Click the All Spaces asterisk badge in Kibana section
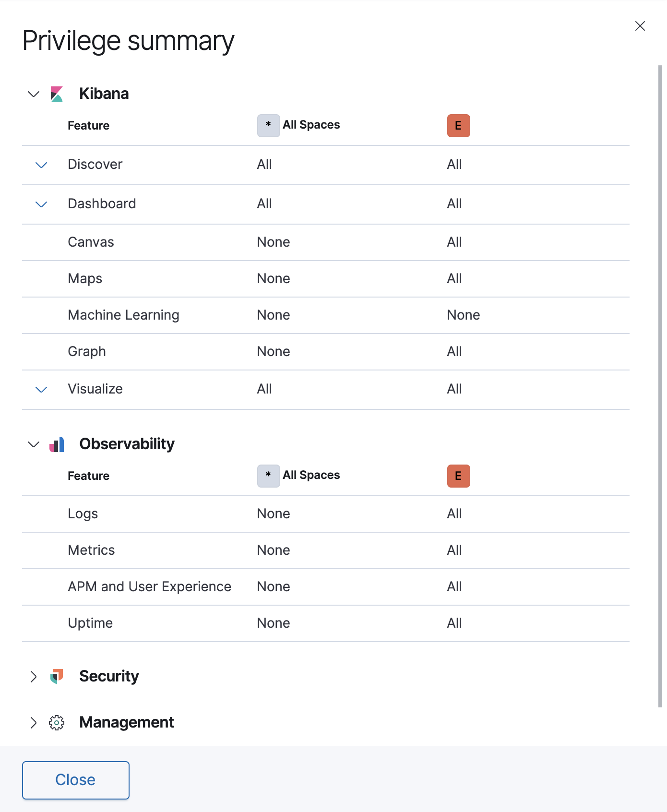Viewport: 667px width, 812px height. tap(268, 126)
